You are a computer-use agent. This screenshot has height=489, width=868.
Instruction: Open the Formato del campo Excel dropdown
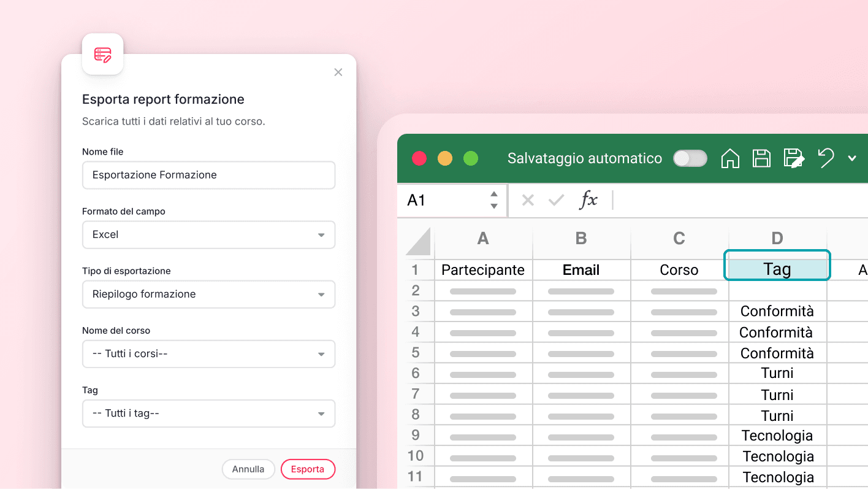208,234
